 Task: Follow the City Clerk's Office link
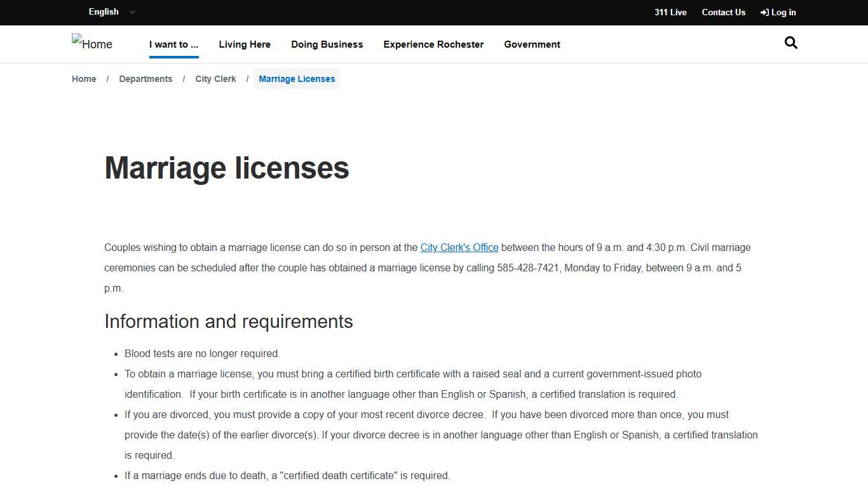(x=459, y=247)
